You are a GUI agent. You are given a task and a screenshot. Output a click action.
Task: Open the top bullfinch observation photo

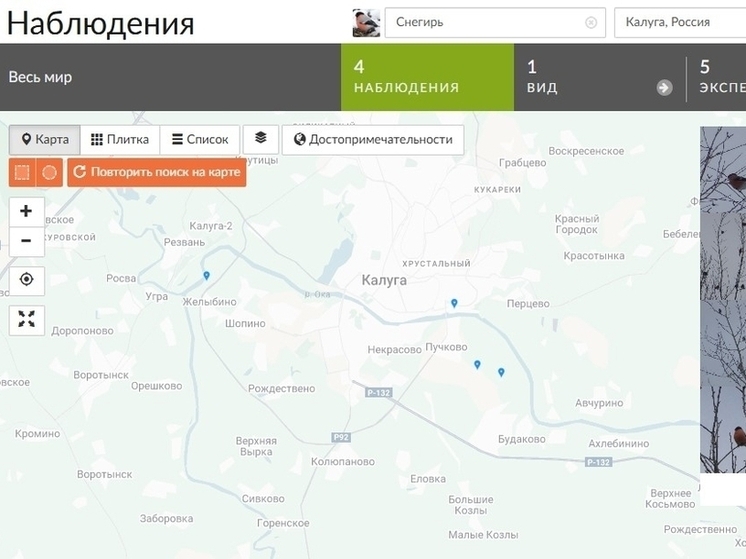[x=723, y=169]
